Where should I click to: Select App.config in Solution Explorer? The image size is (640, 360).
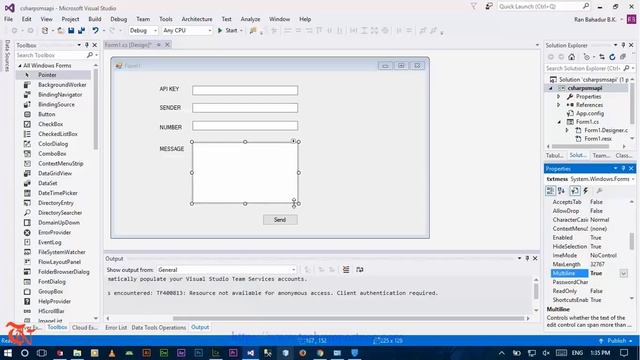coord(590,113)
